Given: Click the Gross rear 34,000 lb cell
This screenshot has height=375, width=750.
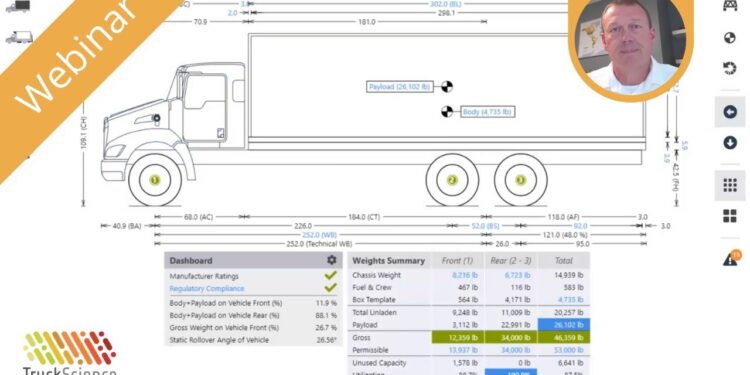Looking at the screenshot, I should 511,338.
